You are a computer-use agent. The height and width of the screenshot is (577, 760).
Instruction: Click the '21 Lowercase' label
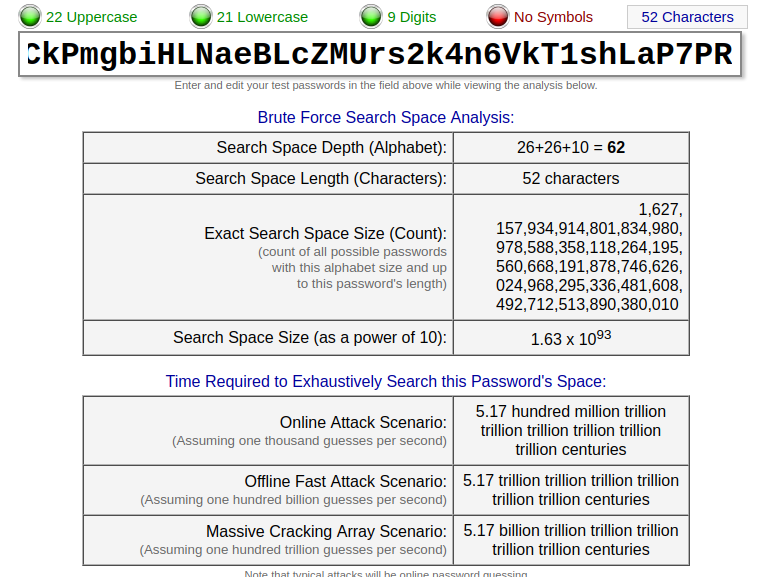262,17
